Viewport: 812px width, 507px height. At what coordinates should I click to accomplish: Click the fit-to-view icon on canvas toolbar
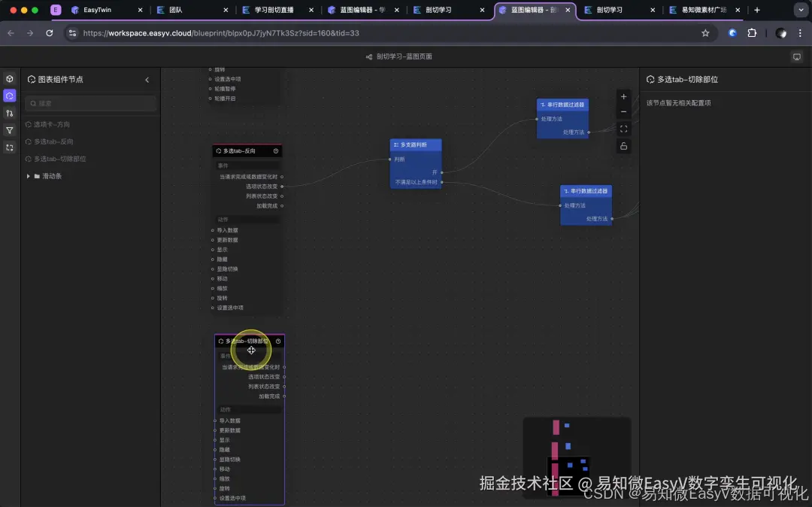623,129
